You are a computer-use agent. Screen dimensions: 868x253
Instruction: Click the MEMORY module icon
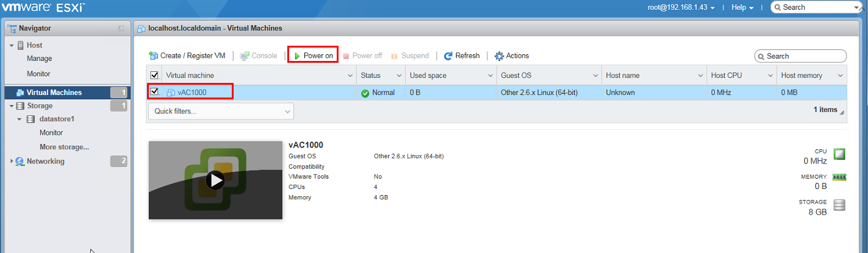(x=839, y=177)
